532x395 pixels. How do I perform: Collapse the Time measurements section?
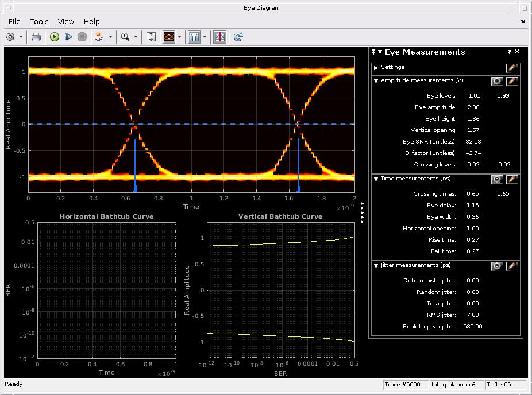(376, 179)
